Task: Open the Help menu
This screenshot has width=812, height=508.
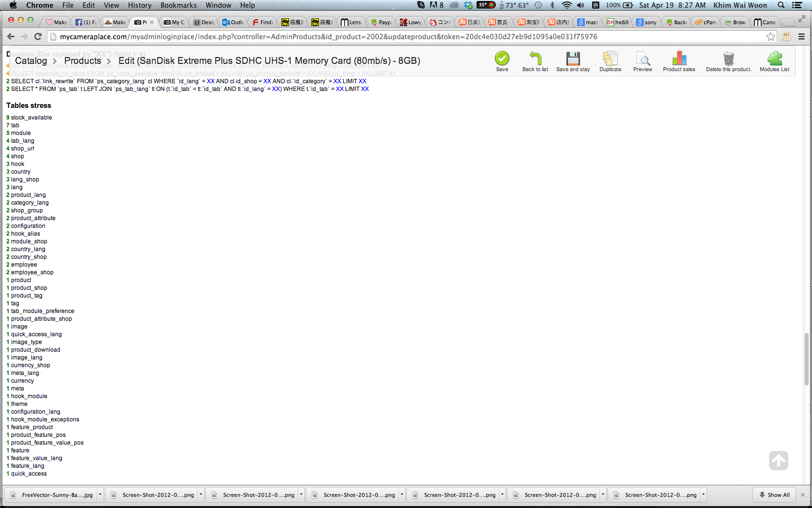Action: coord(247,5)
